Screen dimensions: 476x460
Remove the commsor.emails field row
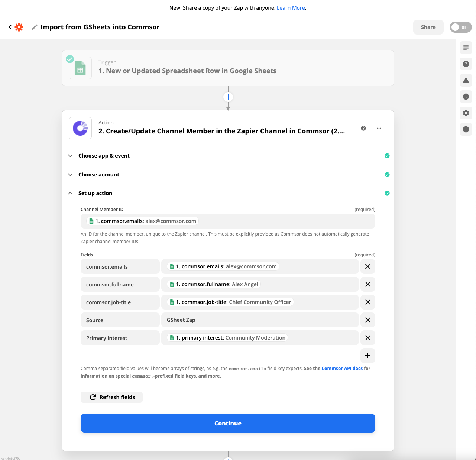click(x=368, y=266)
